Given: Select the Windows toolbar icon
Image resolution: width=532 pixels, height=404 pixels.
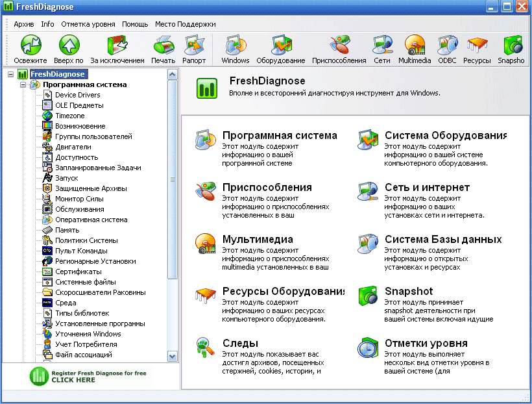Looking at the screenshot, I should (236, 45).
